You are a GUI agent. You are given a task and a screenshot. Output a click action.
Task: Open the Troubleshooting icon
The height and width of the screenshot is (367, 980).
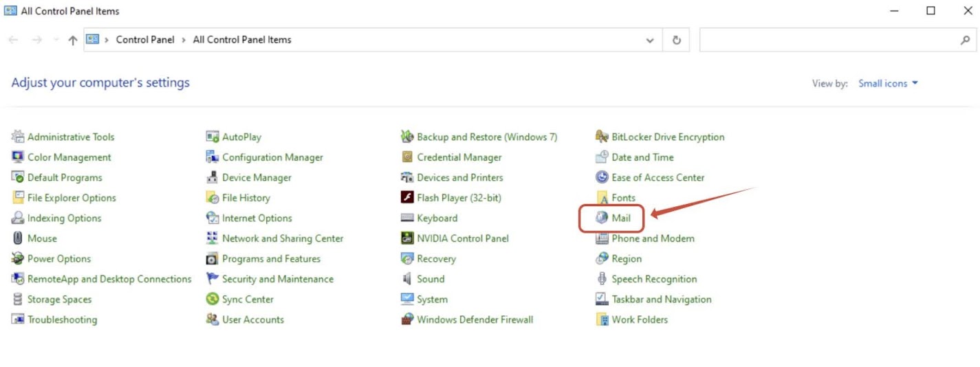(18, 320)
